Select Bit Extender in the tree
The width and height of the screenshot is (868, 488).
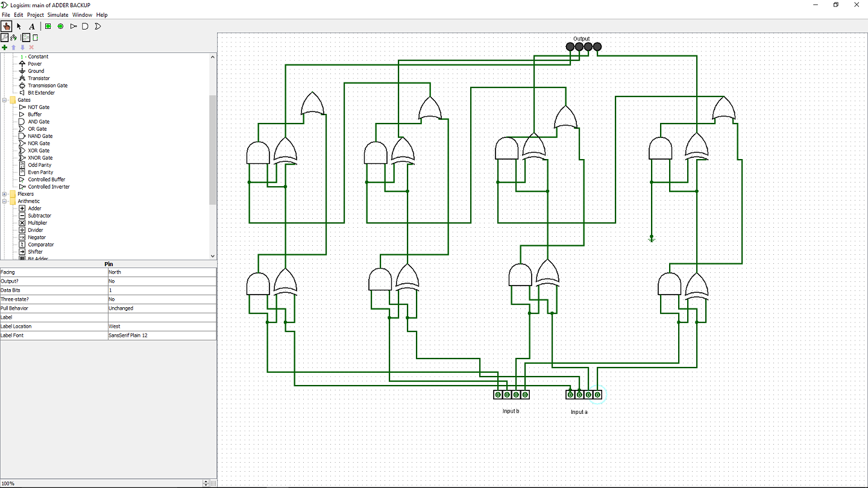coord(41,93)
